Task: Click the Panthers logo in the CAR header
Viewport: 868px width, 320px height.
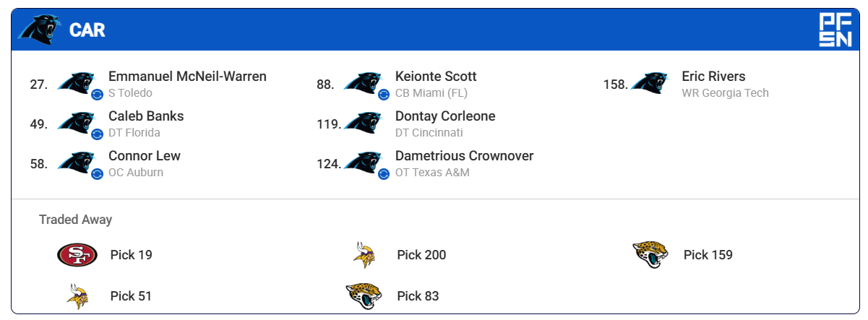Action: click(41, 30)
